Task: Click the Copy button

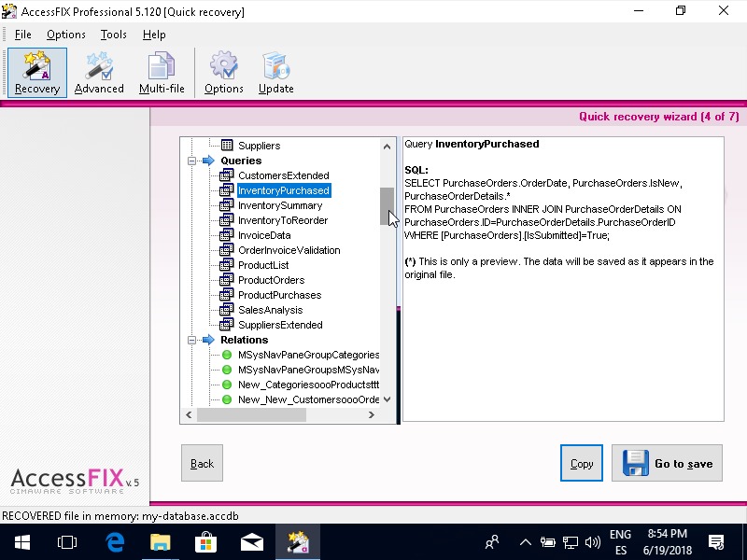Action: [582, 463]
